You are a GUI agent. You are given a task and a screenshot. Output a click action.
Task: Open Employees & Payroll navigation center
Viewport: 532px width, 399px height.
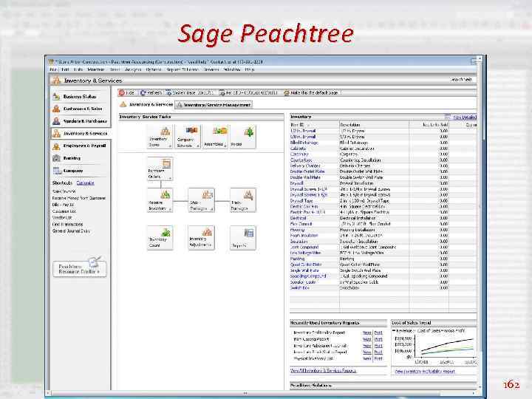pyautogui.click(x=80, y=146)
